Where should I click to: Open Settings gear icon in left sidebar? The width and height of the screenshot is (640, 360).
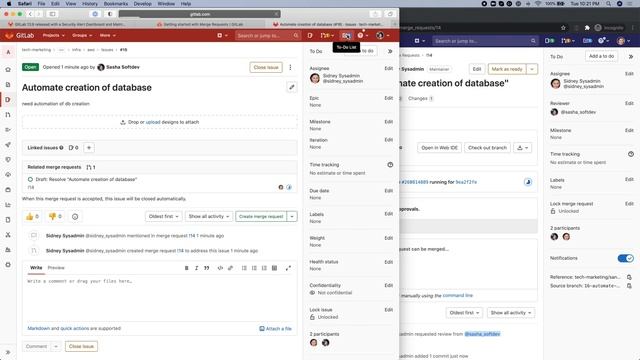tap(8, 264)
